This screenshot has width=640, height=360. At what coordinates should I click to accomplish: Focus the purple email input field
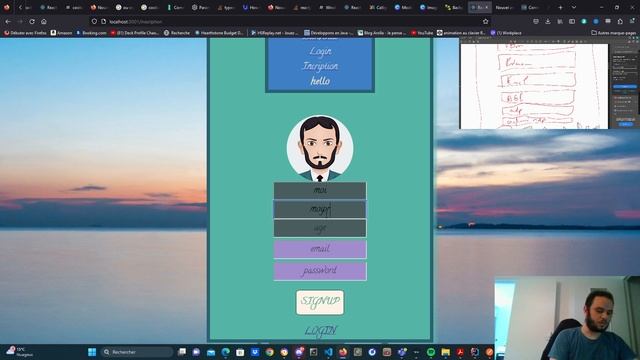(x=320, y=249)
